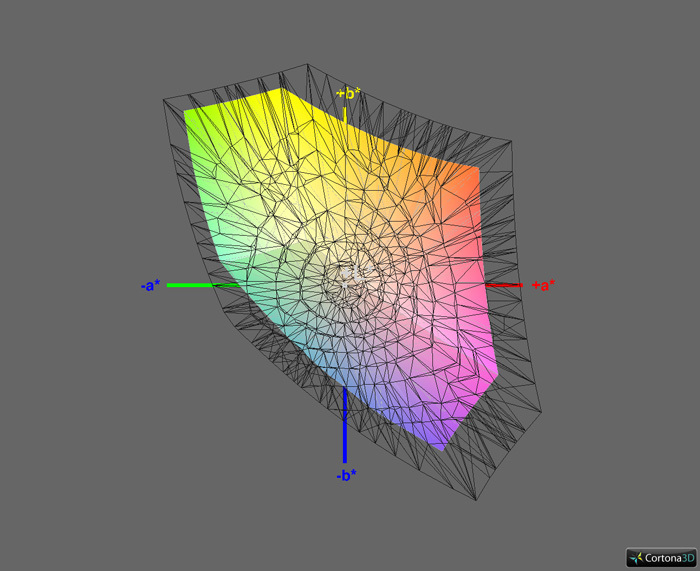Image resolution: width=700 pixels, height=571 pixels.
Task: Click the Cortona3D logo badge
Action: click(x=661, y=557)
